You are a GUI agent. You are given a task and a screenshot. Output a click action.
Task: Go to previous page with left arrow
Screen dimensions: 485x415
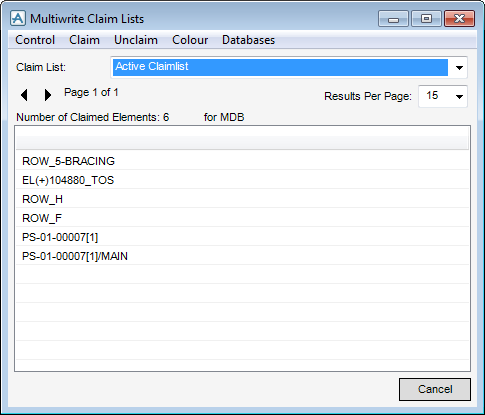tap(24, 95)
